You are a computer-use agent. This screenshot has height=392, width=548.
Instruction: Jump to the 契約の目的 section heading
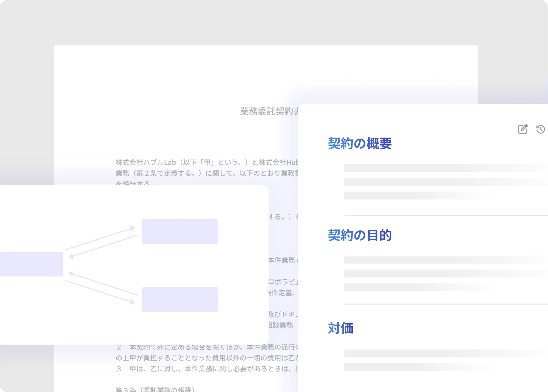pos(360,235)
